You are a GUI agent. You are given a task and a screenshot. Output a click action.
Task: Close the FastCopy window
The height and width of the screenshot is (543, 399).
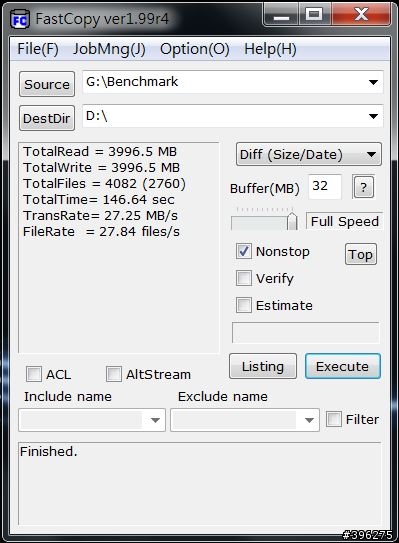pyautogui.click(x=361, y=15)
